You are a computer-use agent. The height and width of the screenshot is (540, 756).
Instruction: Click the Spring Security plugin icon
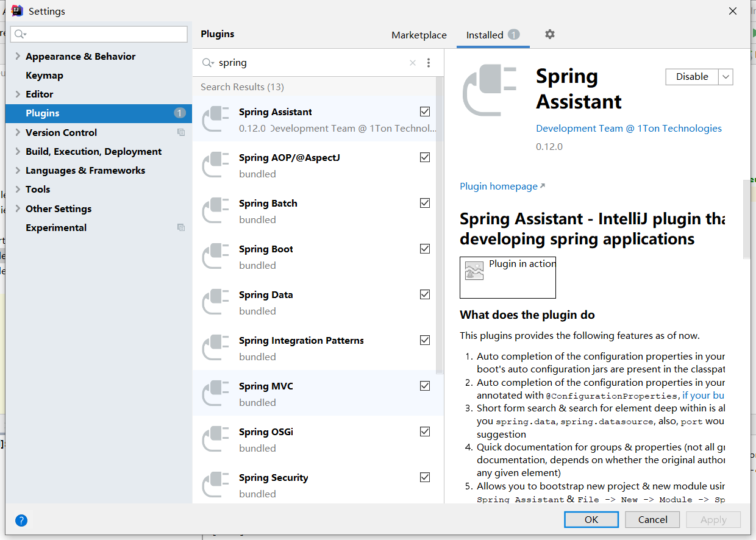pyautogui.click(x=215, y=485)
